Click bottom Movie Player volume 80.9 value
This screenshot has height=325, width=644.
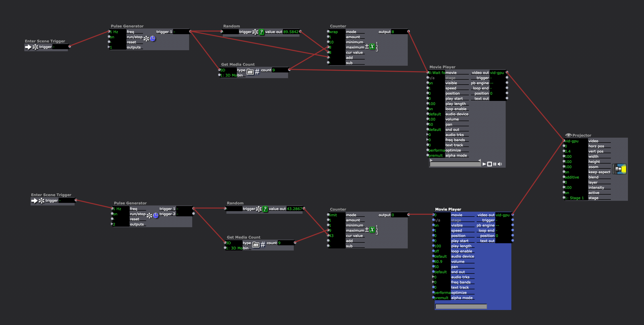[442, 262]
